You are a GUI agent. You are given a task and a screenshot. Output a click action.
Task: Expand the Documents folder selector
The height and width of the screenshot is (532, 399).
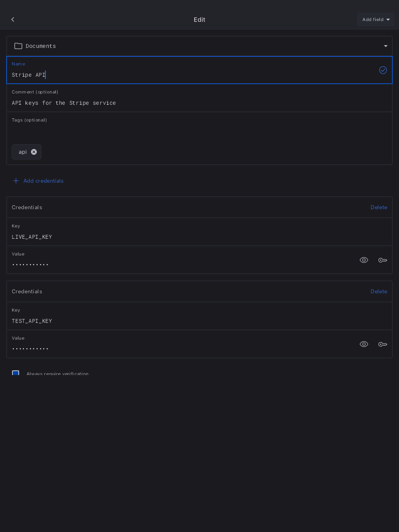point(385,46)
